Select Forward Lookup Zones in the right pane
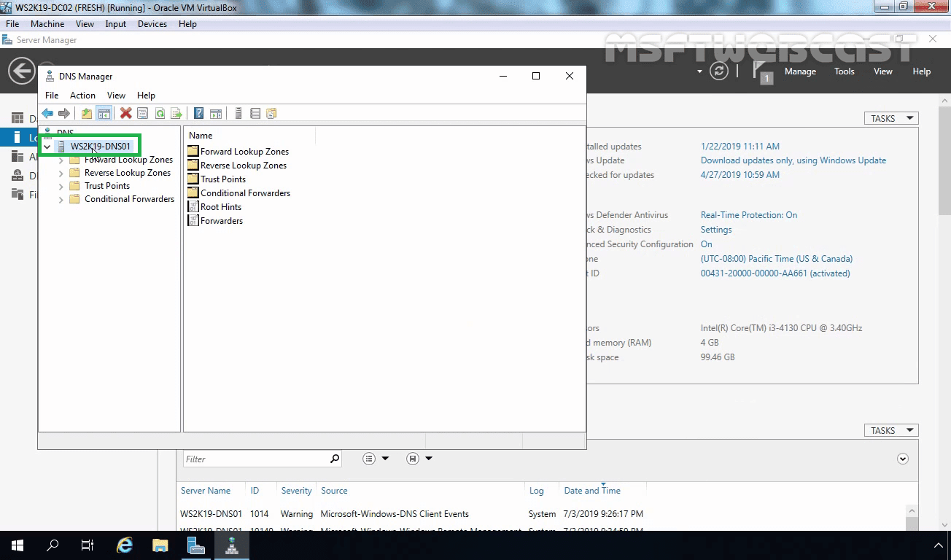Screen dimensions: 951x560 coord(244,152)
